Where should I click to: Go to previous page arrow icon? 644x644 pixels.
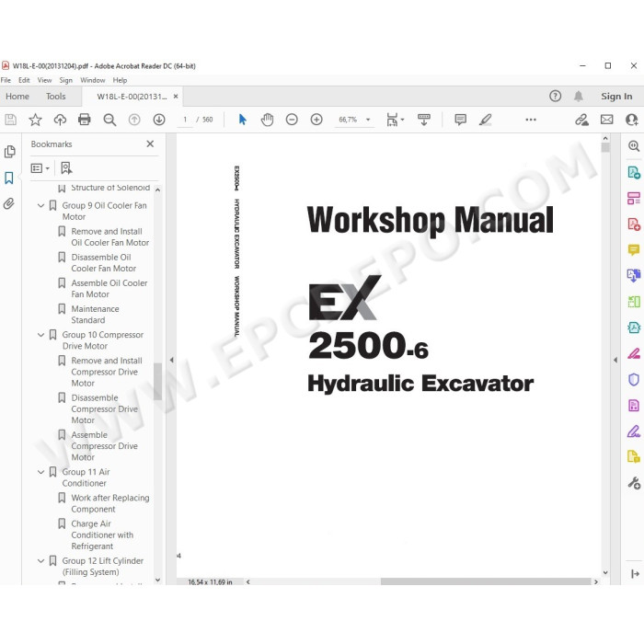click(x=134, y=120)
